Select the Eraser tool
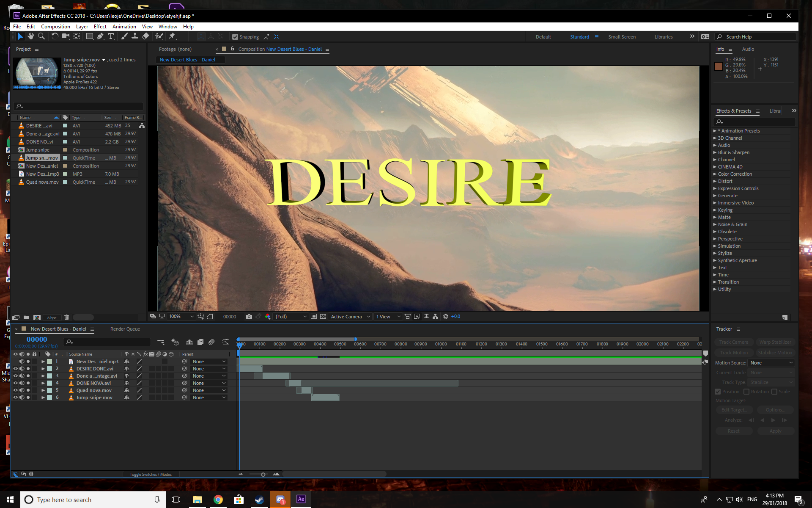 pos(145,37)
